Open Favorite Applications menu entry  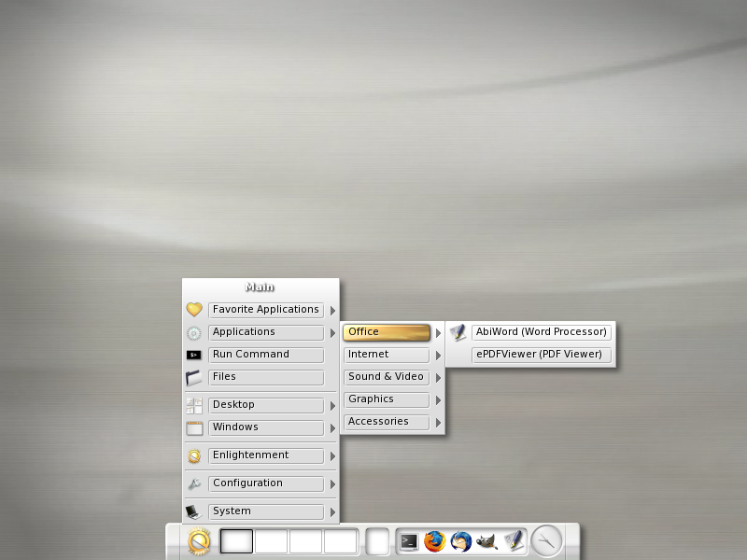tap(266, 310)
